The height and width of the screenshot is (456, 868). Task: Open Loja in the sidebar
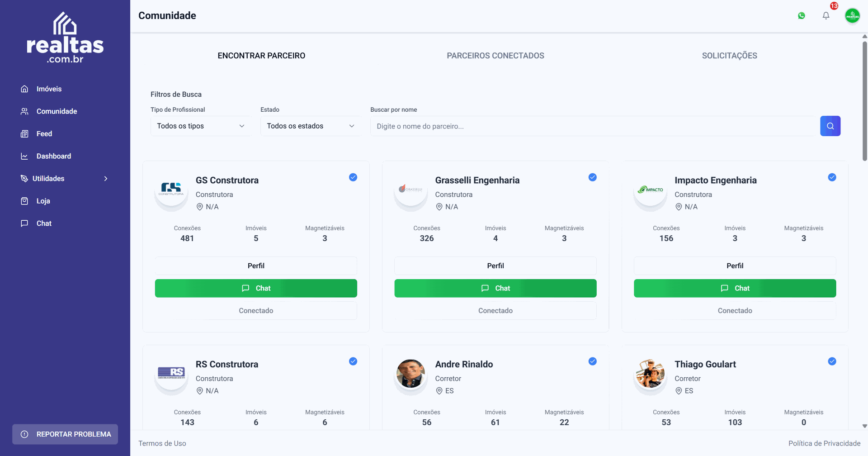click(43, 201)
